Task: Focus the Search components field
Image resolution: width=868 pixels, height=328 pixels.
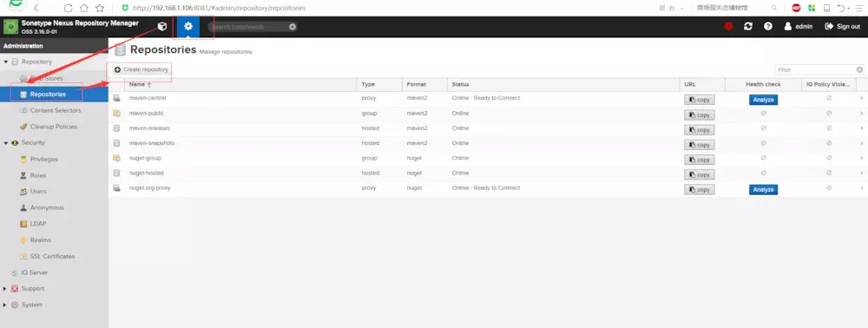Action: click(249, 27)
